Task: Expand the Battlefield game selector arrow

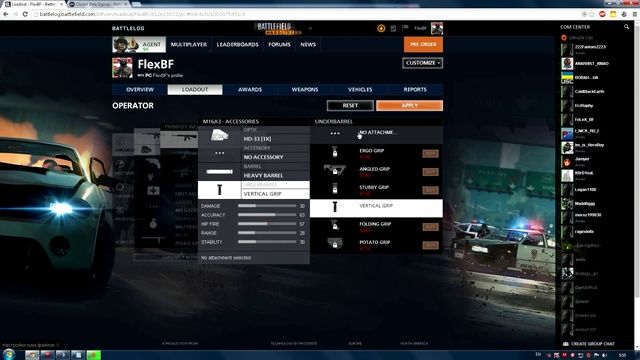Action: 310,29
